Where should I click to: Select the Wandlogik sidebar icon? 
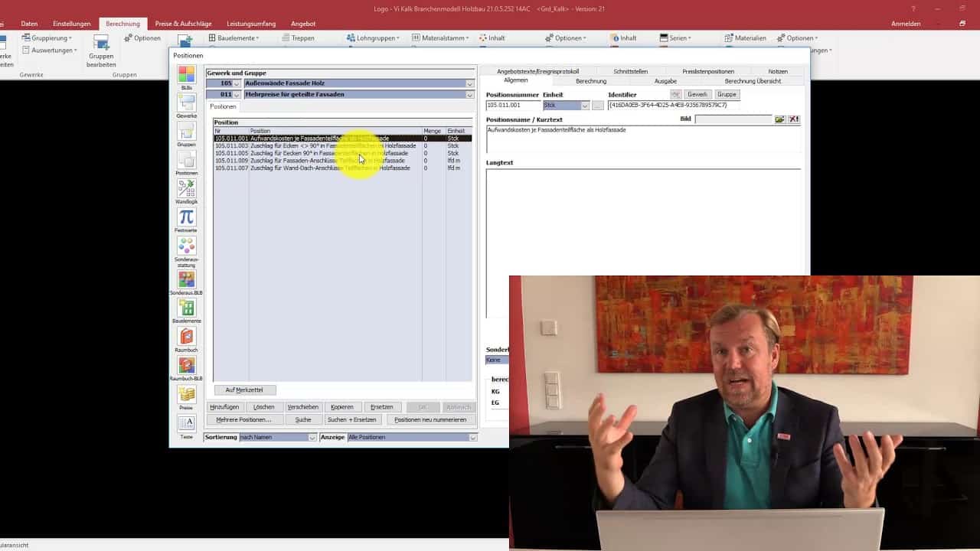click(186, 188)
